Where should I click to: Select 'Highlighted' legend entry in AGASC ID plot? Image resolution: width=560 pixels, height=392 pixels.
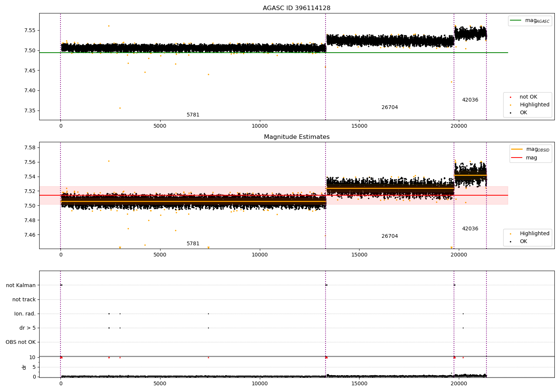534,105
